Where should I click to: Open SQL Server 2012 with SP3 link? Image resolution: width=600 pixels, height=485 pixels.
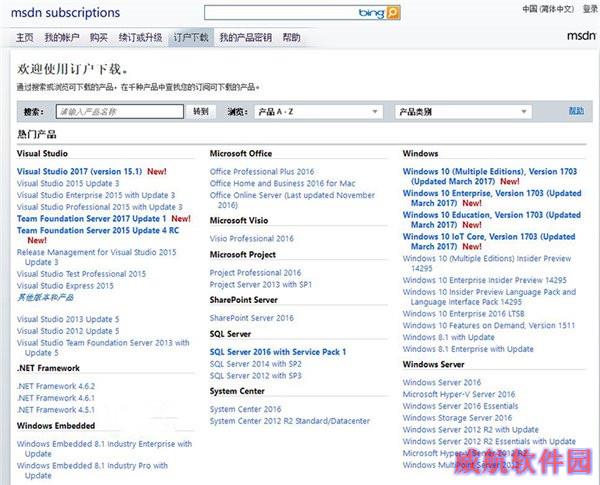[x=255, y=376]
